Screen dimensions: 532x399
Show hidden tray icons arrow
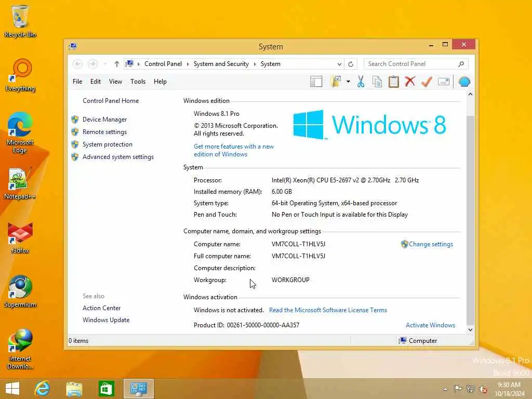(x=445, y=389)
